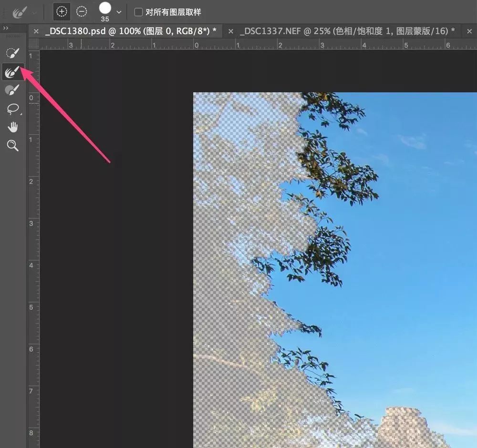Activate the add-to-selection brush mode

pyautogui.click(x=61, y=12)
